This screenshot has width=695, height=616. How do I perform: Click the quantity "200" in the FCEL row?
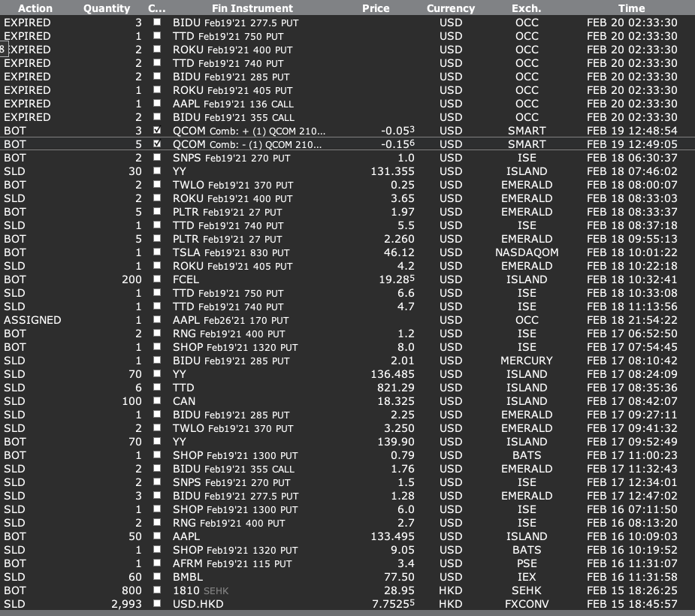(131, 279)
